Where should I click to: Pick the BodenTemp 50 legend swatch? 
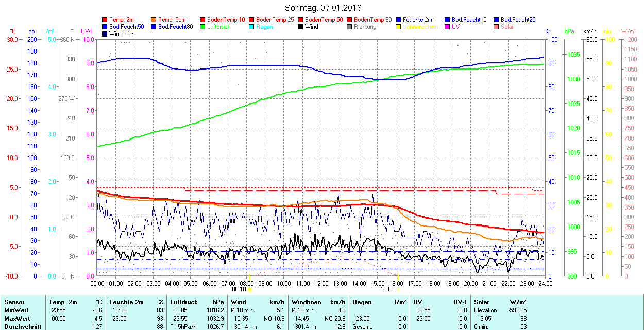(x=300, y=19)
